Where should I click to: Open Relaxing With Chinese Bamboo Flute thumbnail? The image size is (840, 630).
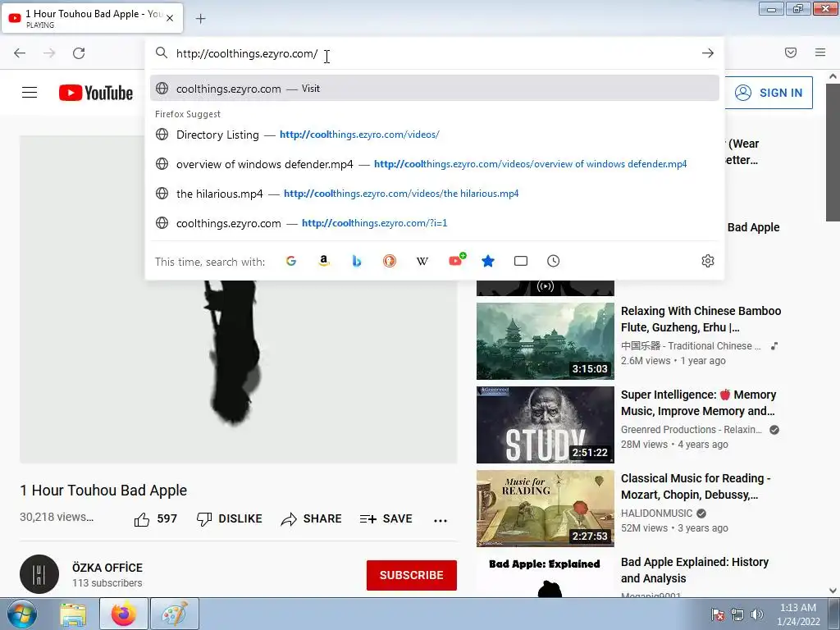tap(546, 341)
